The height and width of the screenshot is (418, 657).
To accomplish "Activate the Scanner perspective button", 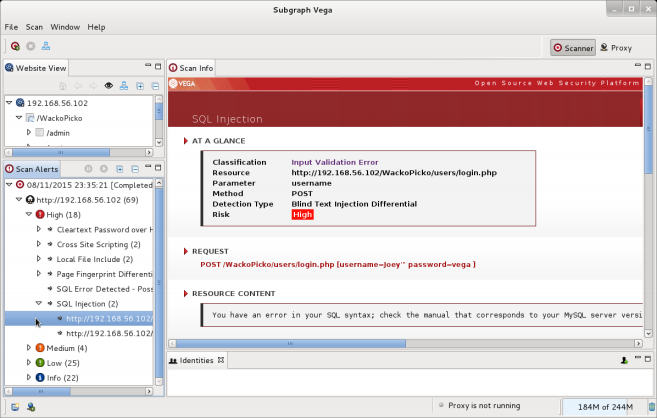I will [x=573, y=47].
